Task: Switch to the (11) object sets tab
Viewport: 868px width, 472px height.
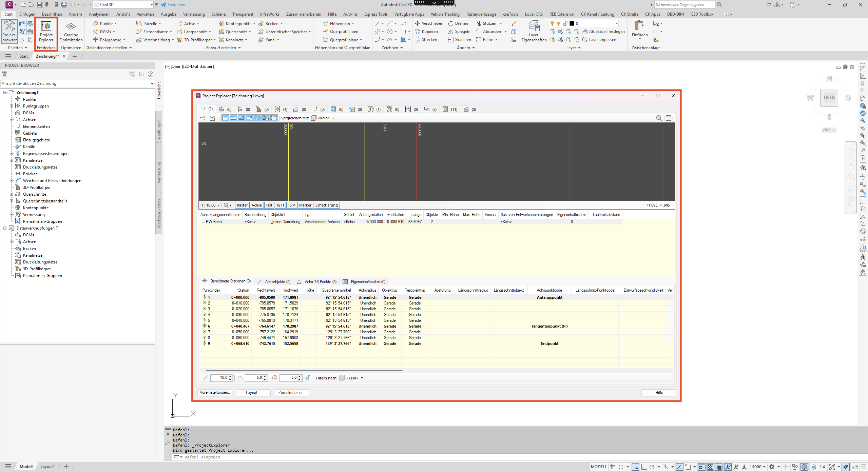Action: [450, 109]
